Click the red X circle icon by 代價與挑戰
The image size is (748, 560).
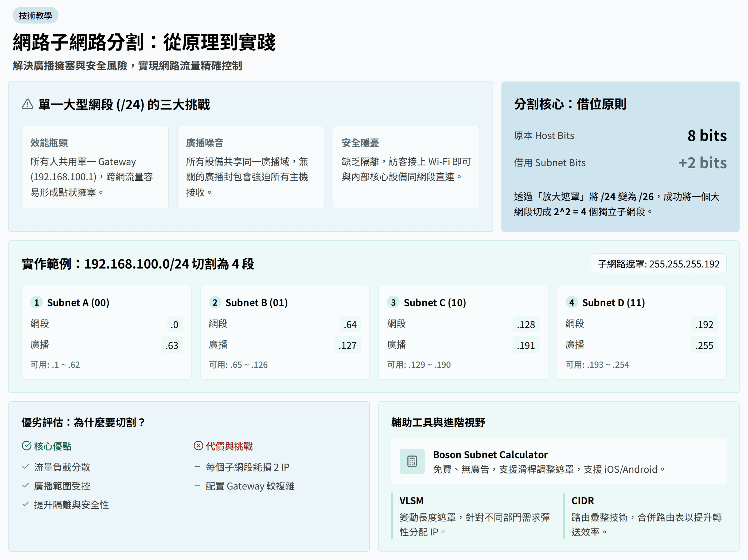tap(198, 446)
